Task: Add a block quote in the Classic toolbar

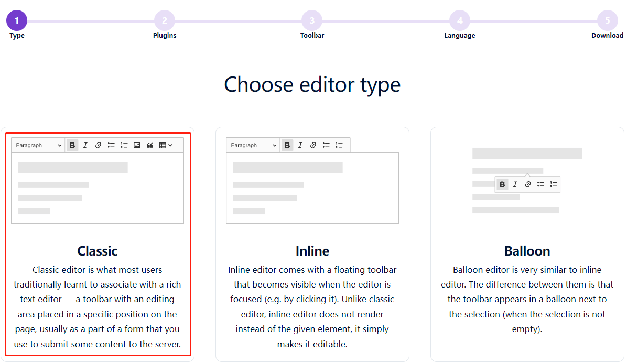Action: pos(150,145)
